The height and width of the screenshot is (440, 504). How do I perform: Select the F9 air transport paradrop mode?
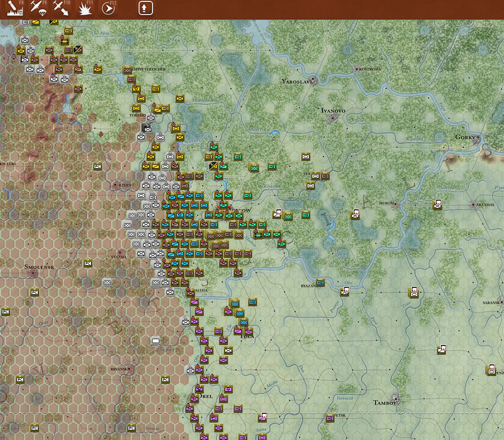click(38, 8)
